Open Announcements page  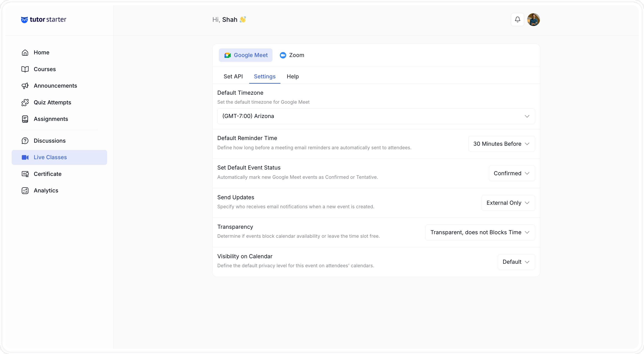point(60,86)
